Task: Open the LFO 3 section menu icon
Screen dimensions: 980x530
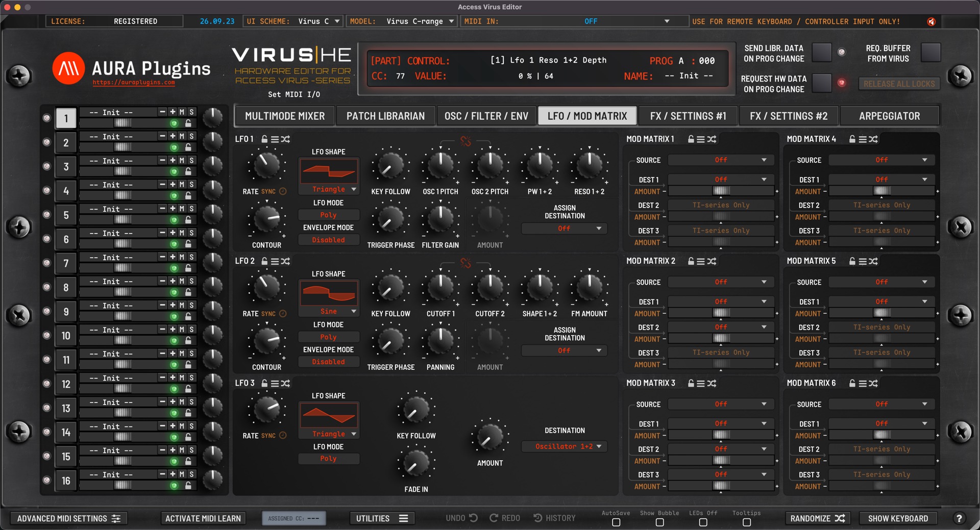Action: [x=275, y=383]
